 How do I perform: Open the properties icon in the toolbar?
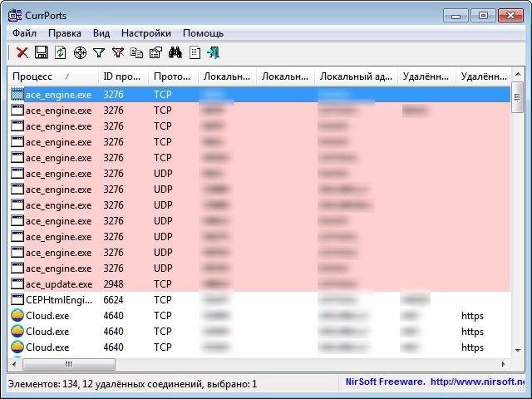[155, 52]
